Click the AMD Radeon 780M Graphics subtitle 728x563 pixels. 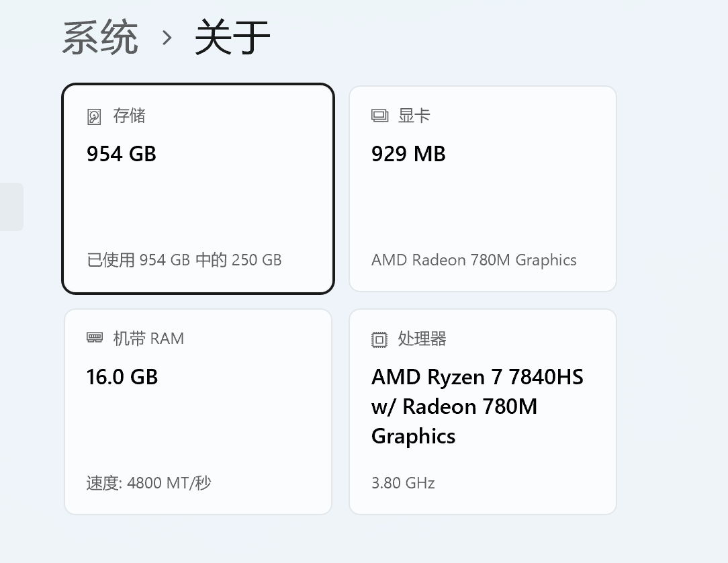point(474,260)
